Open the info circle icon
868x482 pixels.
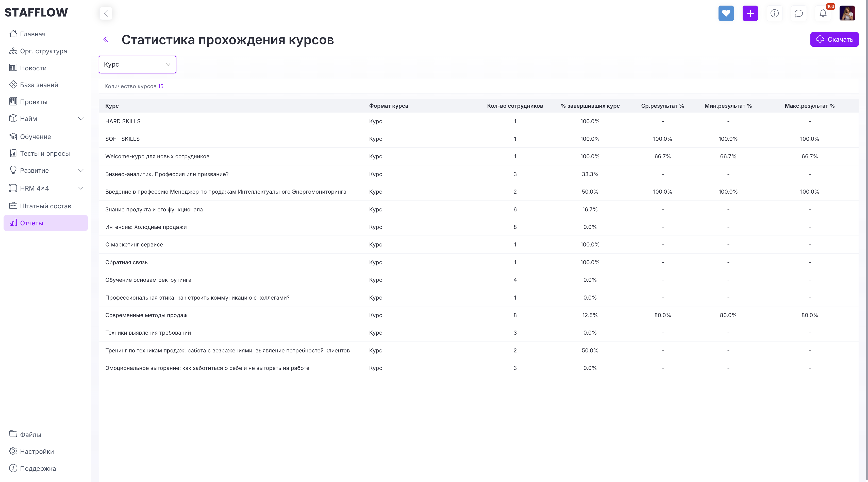[774, 13]
